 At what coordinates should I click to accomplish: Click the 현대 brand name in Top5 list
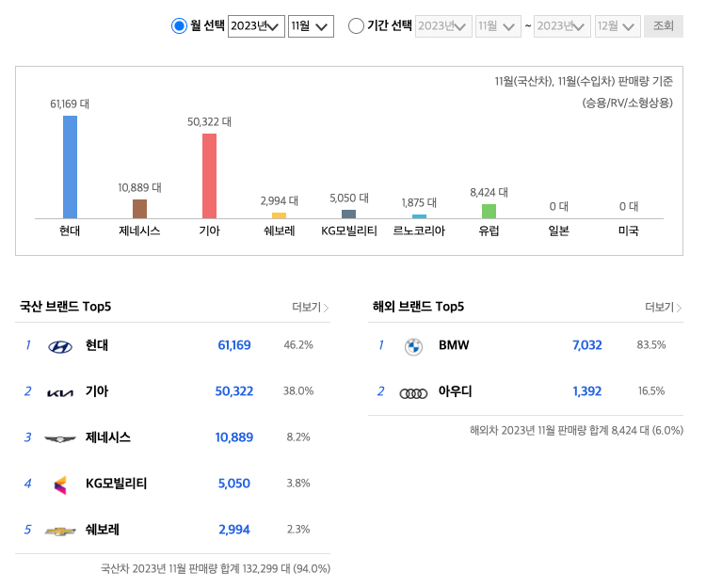(97, 345)
